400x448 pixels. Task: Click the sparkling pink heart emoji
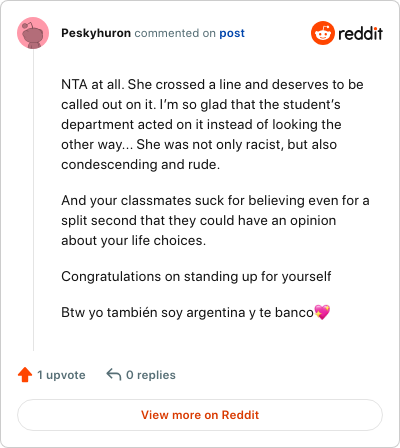point(322,312)
